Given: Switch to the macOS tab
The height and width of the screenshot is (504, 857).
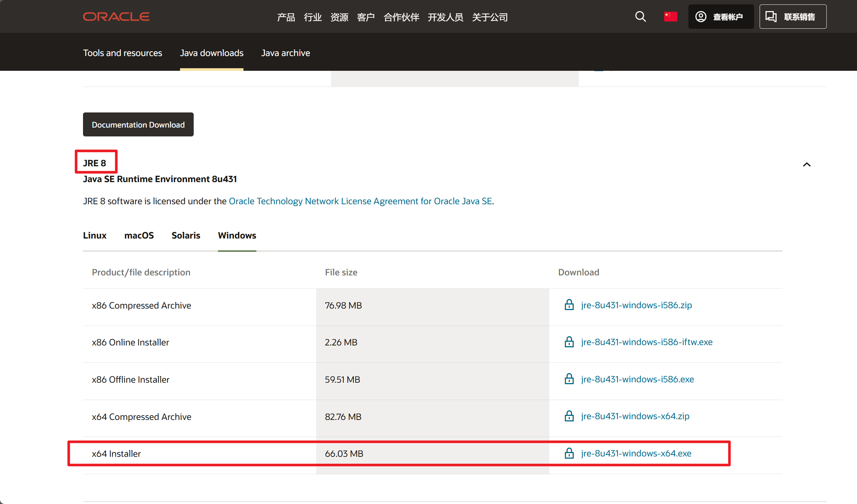Looking at the screenshot, I should tap(139, 235).
